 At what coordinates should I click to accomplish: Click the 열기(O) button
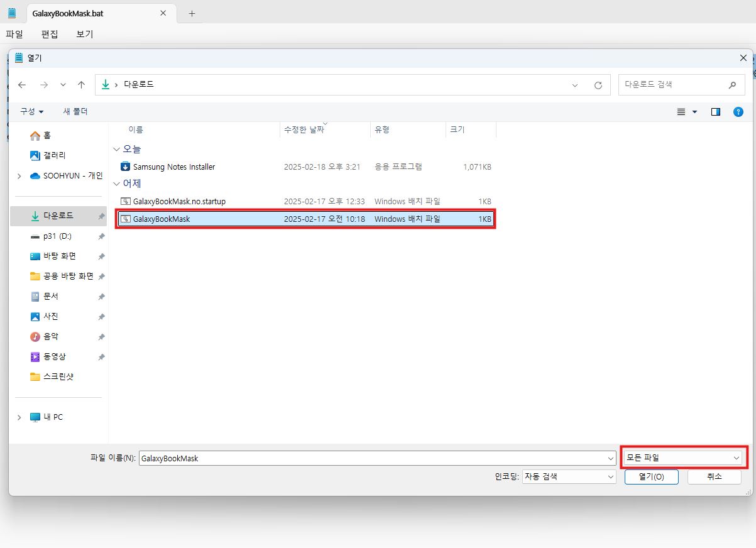pos(652,476)
